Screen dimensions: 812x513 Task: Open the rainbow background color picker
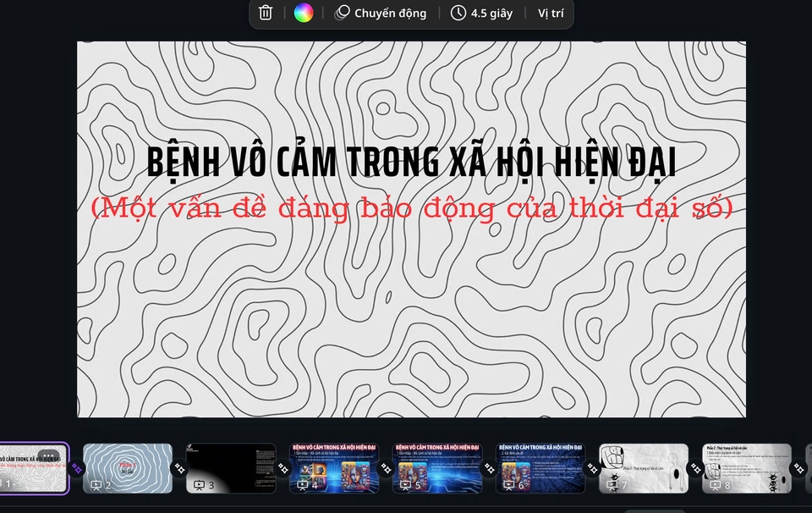303,13
